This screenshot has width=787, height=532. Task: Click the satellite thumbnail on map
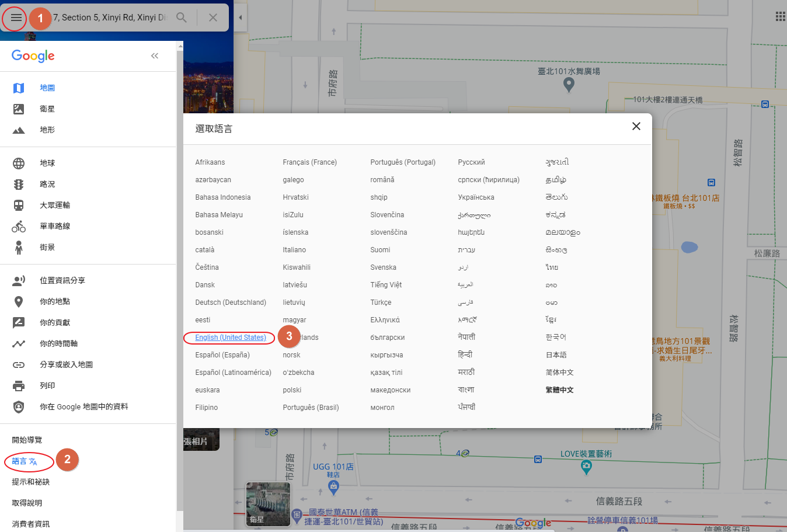(x=268, y=503)
